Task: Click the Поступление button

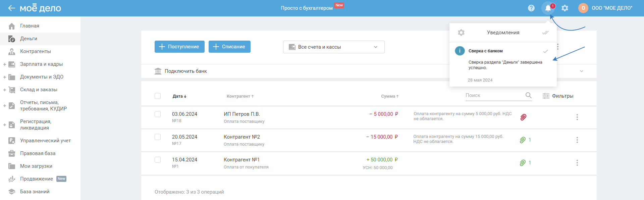Action: [x=179, y=47]
